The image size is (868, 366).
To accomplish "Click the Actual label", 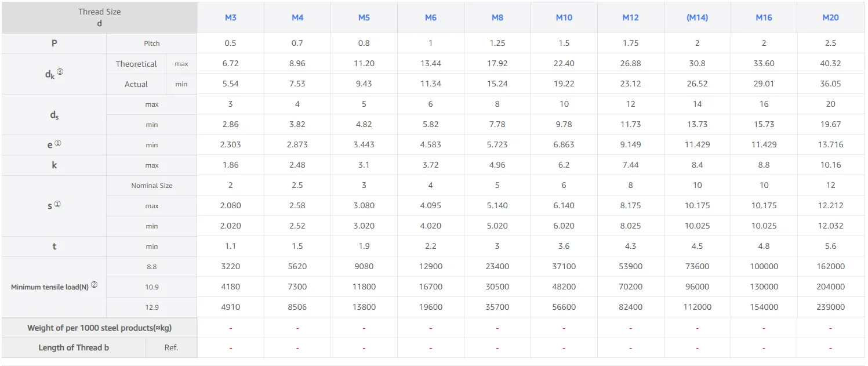I will (136, 84).
